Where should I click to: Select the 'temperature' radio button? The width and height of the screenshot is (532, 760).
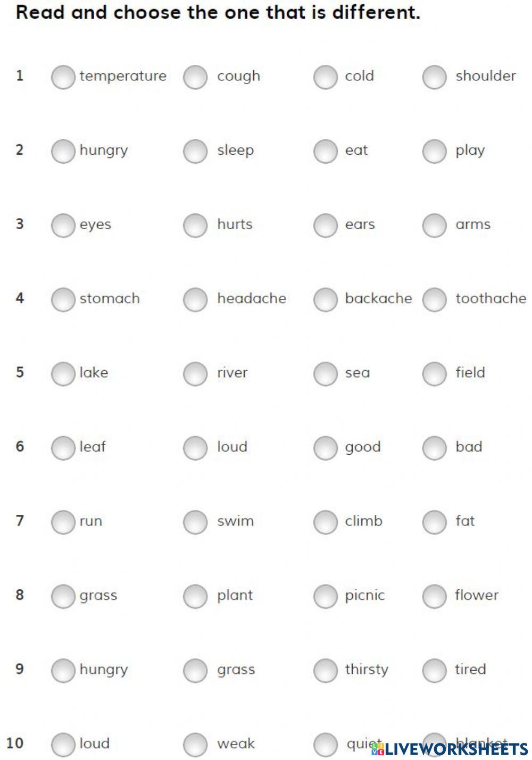pos(63,77)
